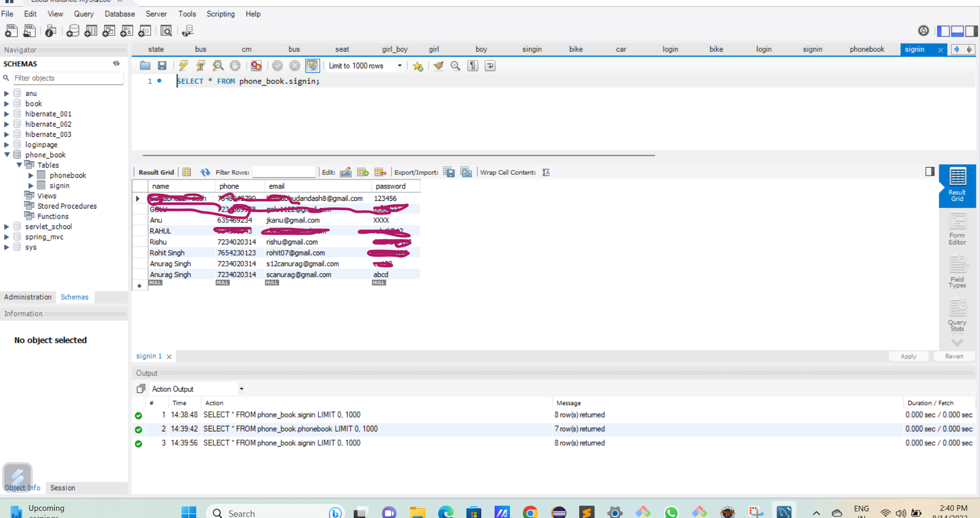Toggle wrap cell content
The width and height of the screenshot is (980, 518).
[x=545, y=172]
